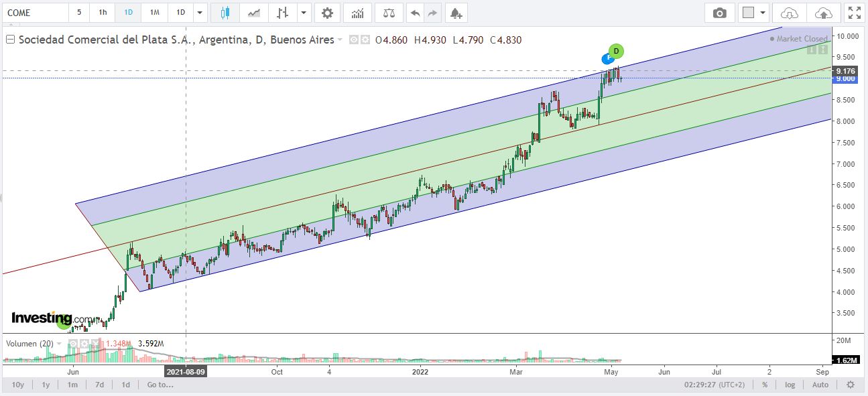Toggle percent scale mode

coord(764,385)
